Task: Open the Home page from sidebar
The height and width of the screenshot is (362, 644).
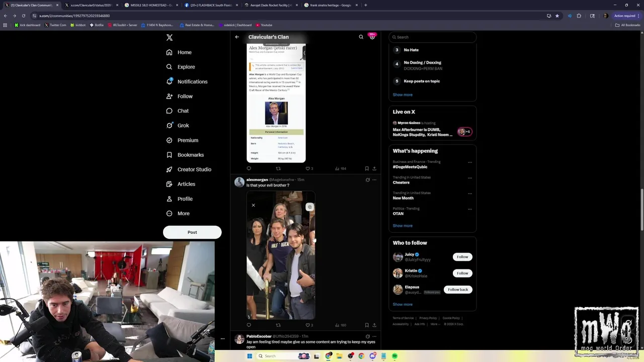Action: (x=179, y=52)
